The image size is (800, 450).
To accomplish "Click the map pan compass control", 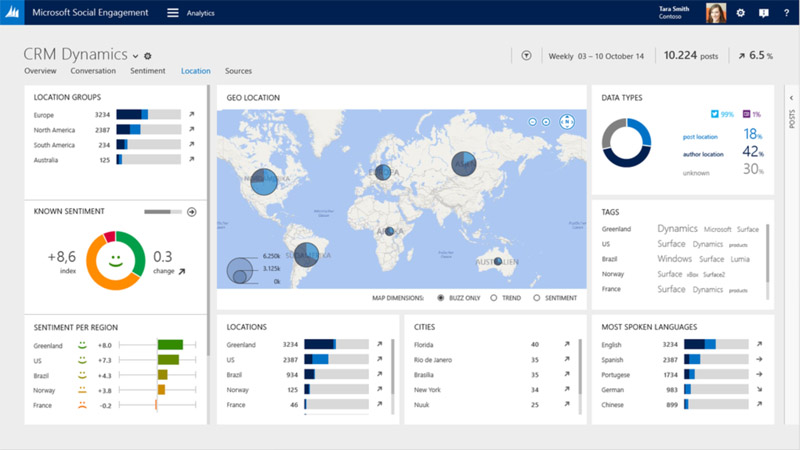I will [567, 122].
